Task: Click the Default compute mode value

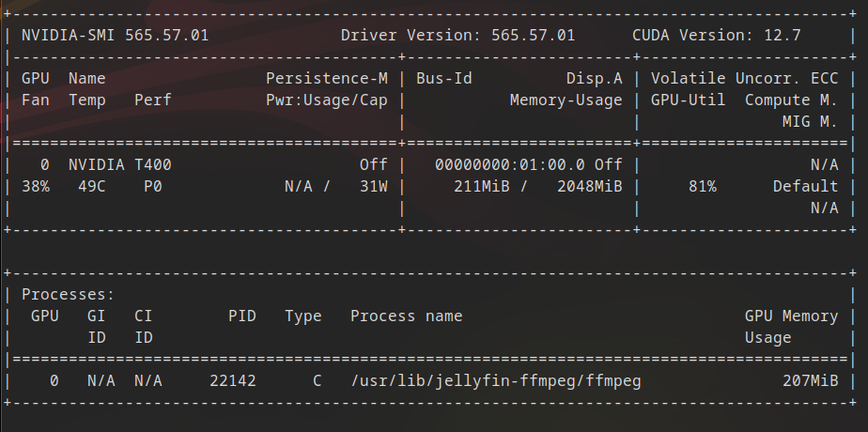Action: [x=805, y=187]
